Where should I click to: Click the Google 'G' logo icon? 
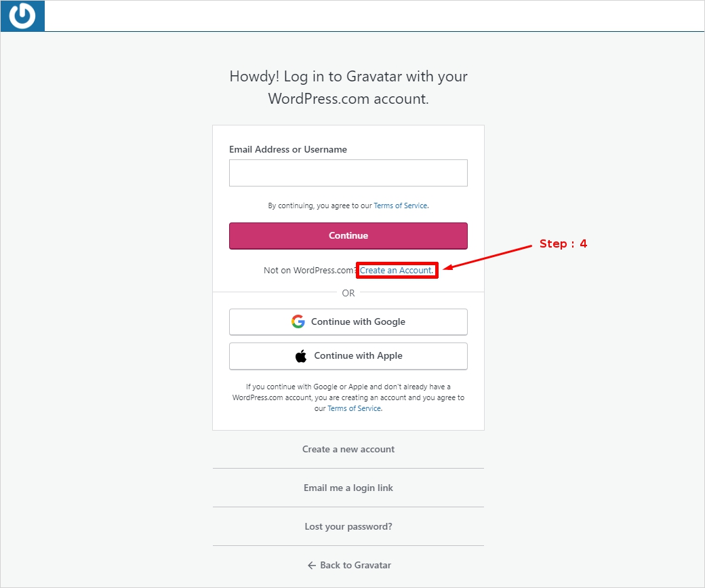click(298, 321)
